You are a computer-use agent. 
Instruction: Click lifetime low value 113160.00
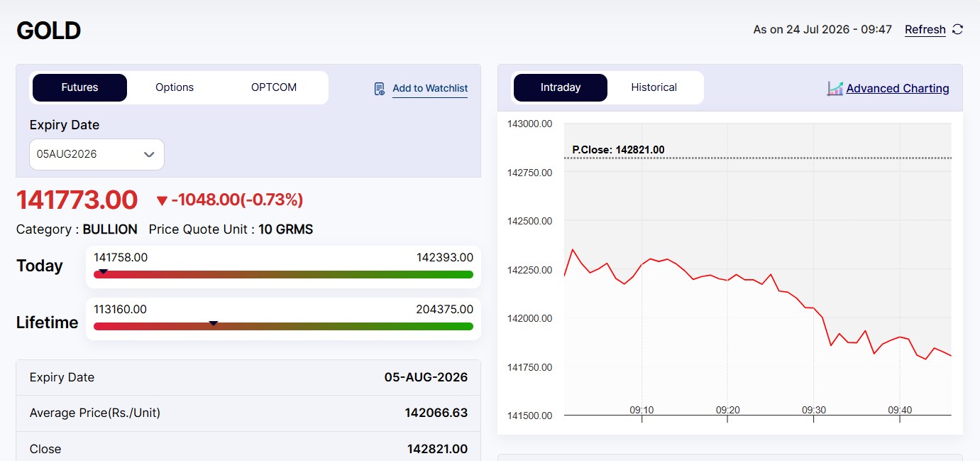point(120,309)
